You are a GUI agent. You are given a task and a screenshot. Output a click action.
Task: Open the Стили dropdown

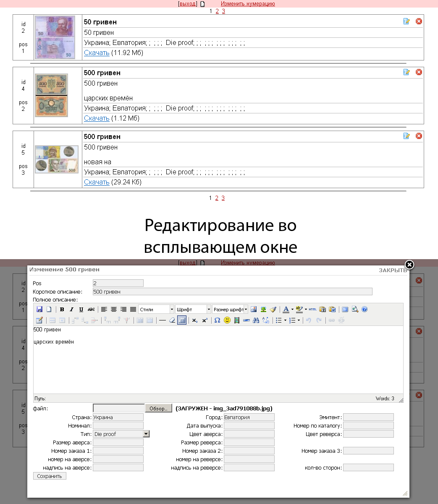(156, 310)
